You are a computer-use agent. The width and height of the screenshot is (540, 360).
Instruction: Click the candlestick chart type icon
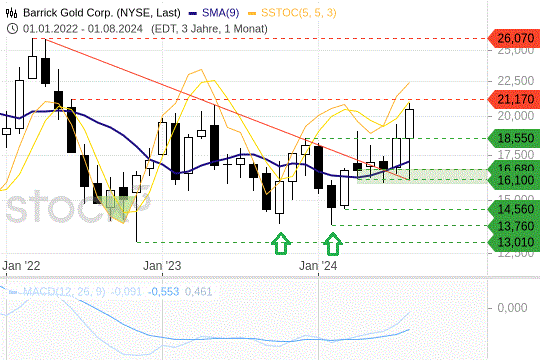pos(11,13)
